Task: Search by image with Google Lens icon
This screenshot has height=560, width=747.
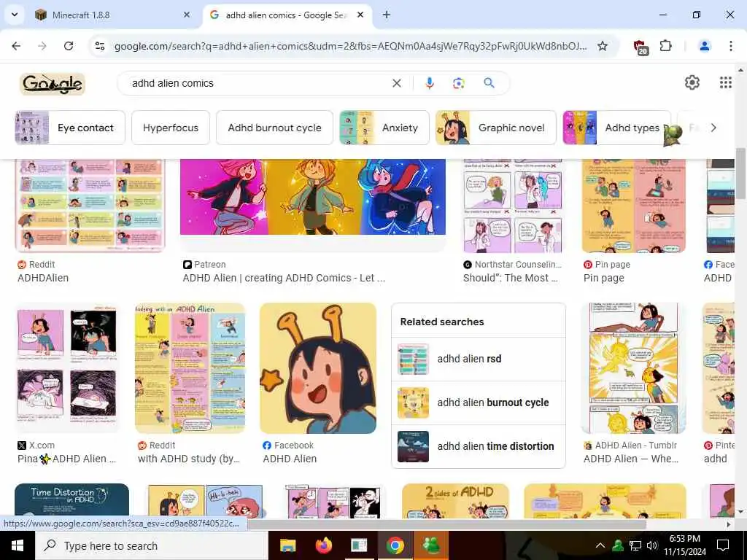Action: pos(458,83)
